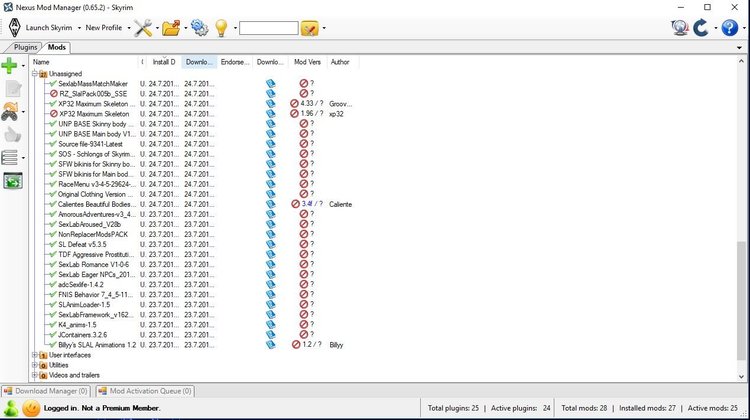Click the scroll down arrow of mod list
This screenshot has height=420, width=750.
tap(741, 377)
